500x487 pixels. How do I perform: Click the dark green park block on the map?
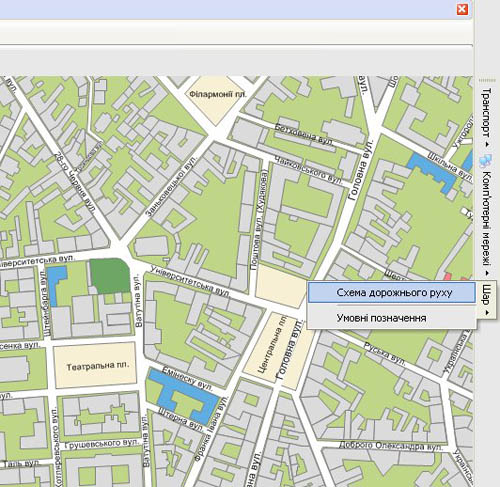(x=110, y=276)
